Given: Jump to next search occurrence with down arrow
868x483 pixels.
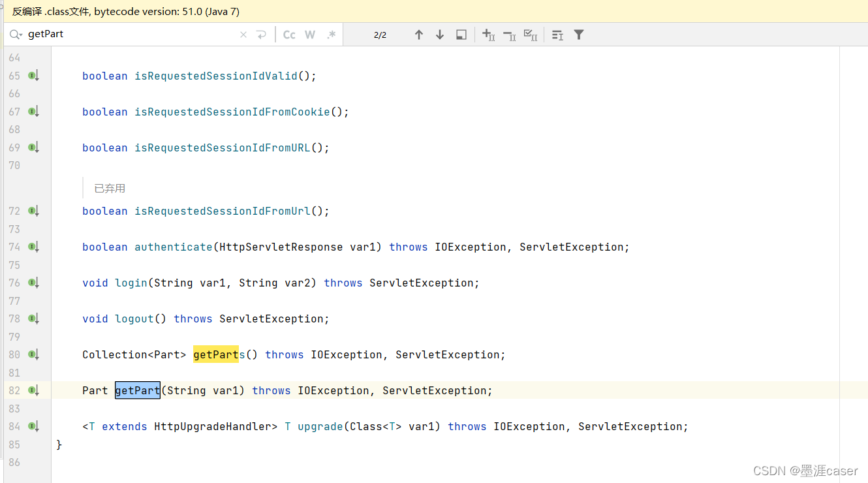Looking at the screenshot, I should [439, 34].
